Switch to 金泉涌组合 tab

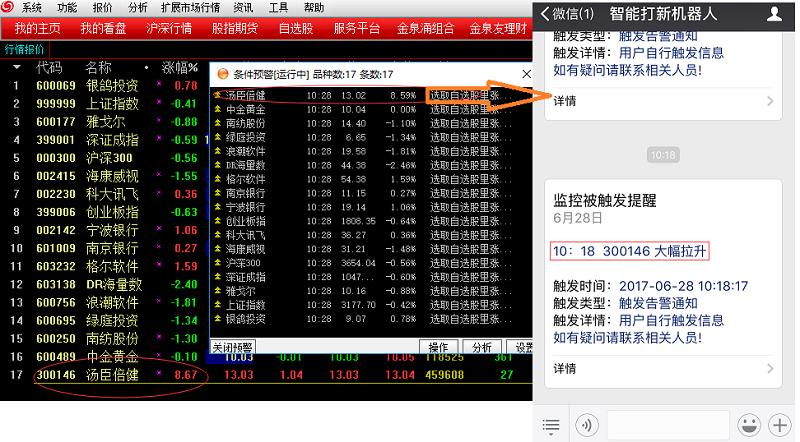tap(426, 29)
